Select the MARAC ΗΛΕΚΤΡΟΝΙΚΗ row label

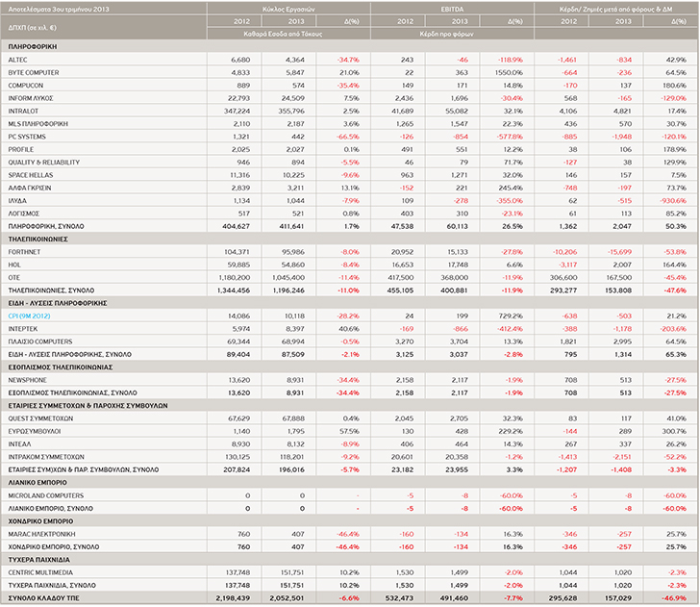click(x=41, y=534)
